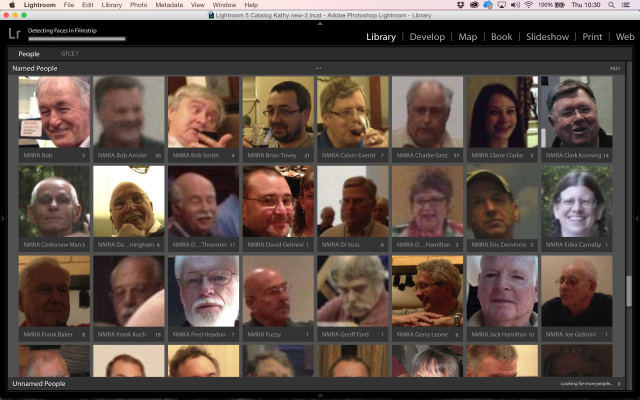Select the People view tab
The image size is (640, 400).
pos(29,54)
